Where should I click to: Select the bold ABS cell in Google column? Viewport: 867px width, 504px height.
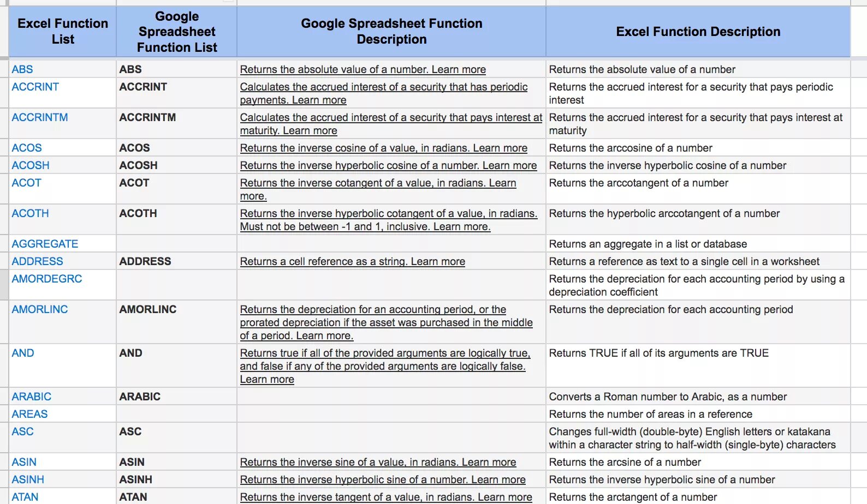[x=177, y=69]
